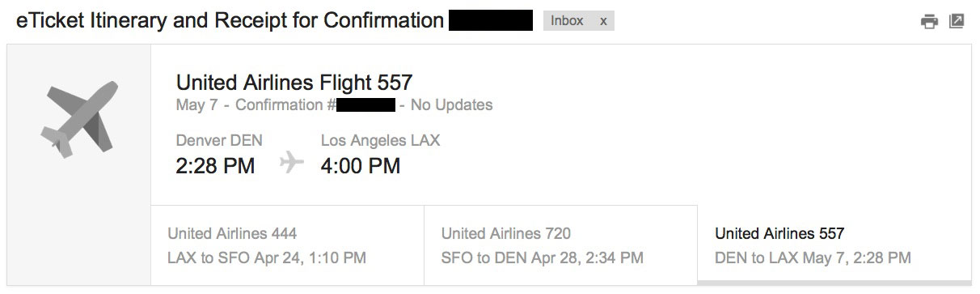Click the Los Angeles LAX arrival label

(x=380, y=140)
